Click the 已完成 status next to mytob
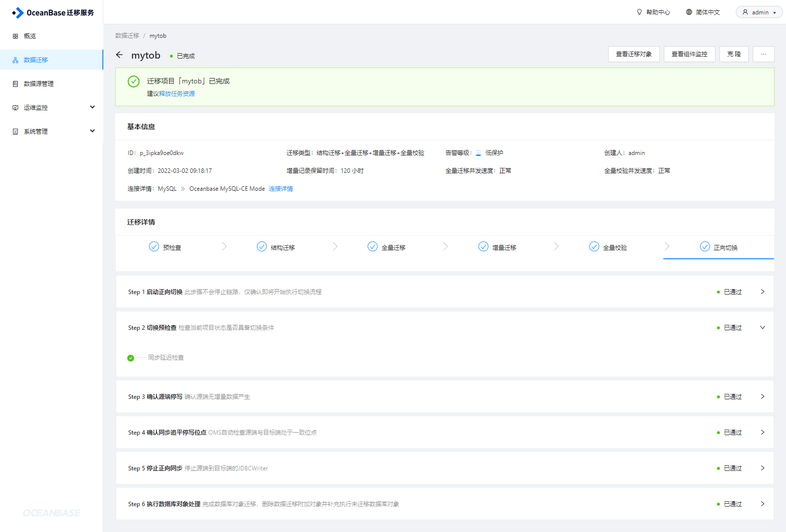Screen dimensions: 786x532 tap(182, 56)
